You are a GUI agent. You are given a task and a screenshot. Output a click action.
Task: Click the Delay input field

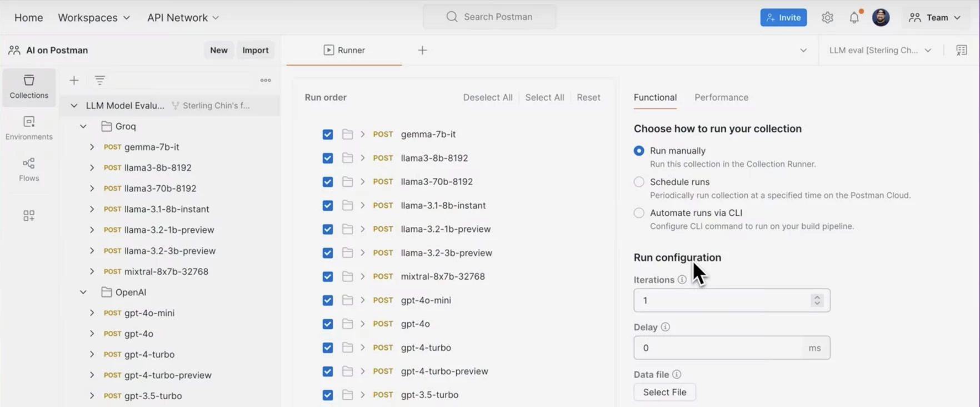click(732, 348)
